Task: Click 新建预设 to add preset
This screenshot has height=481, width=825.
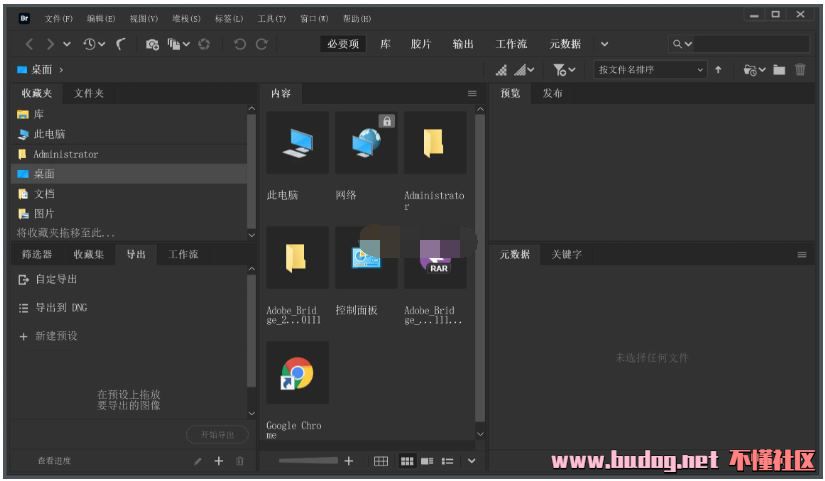Action: 48,336
